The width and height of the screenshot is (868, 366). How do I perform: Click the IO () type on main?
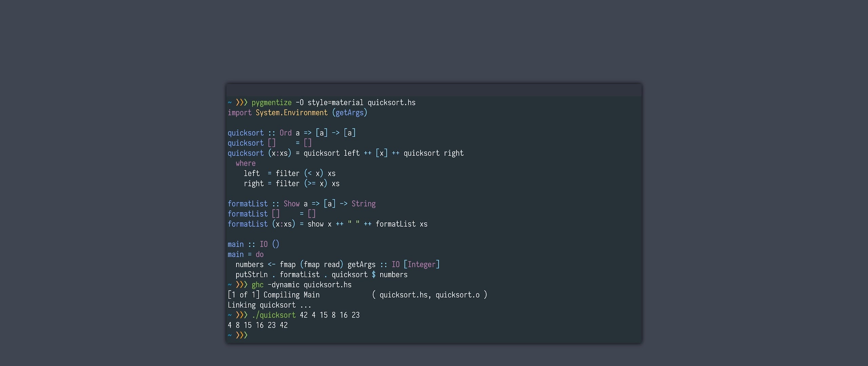coord(269,244)
